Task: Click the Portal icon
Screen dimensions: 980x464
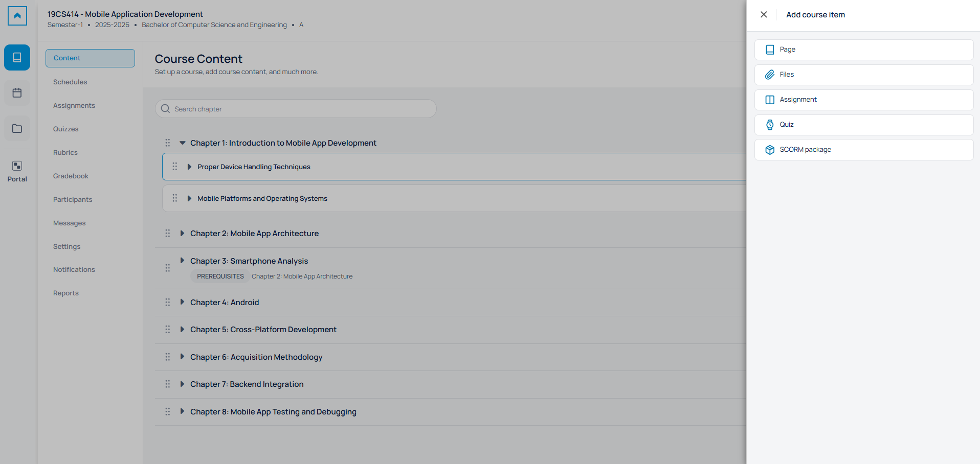Action: pyautogui.click(x=17, y=166)
